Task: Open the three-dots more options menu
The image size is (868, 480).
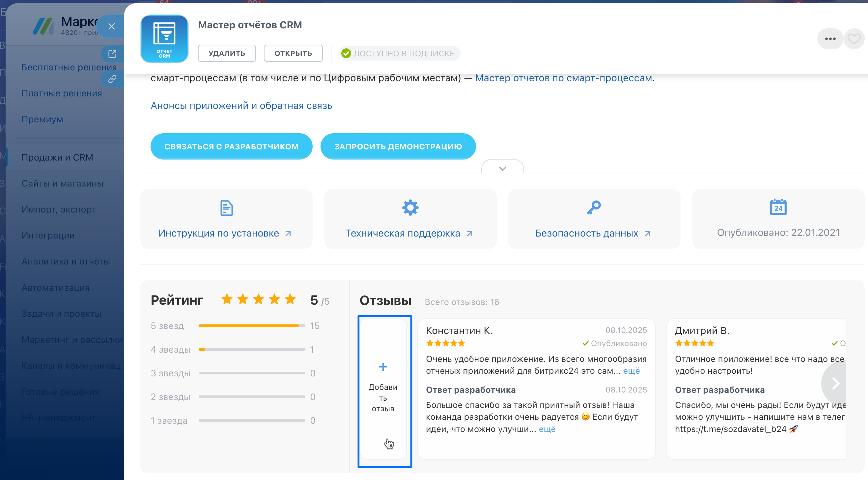Action: (830, 39)
